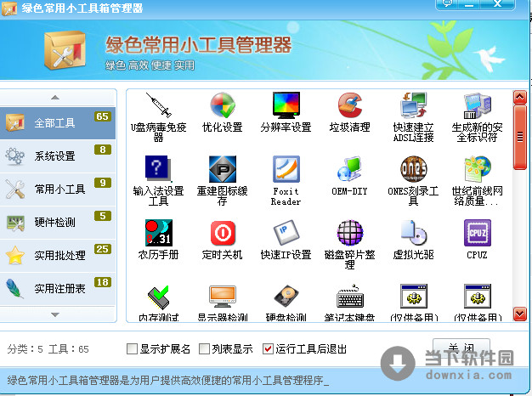Switch to 硬件检测 category
532x396 pixels.
(58, 223)
